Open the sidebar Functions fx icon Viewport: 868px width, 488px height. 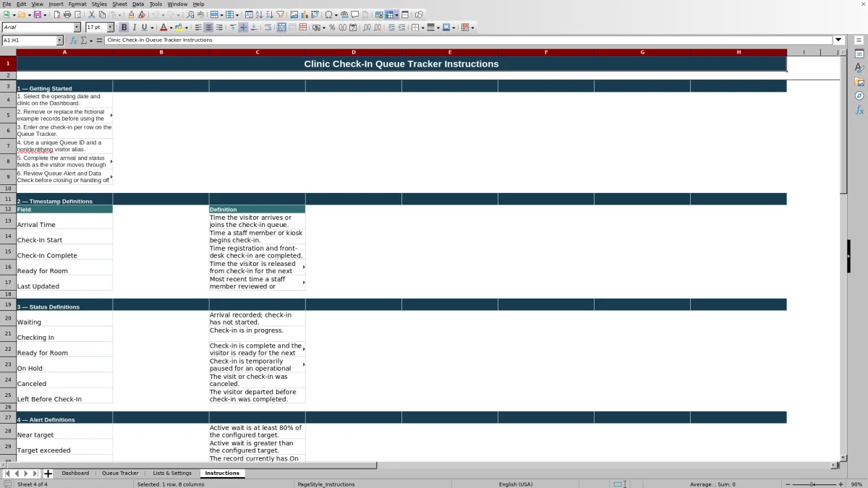[859, 110]
